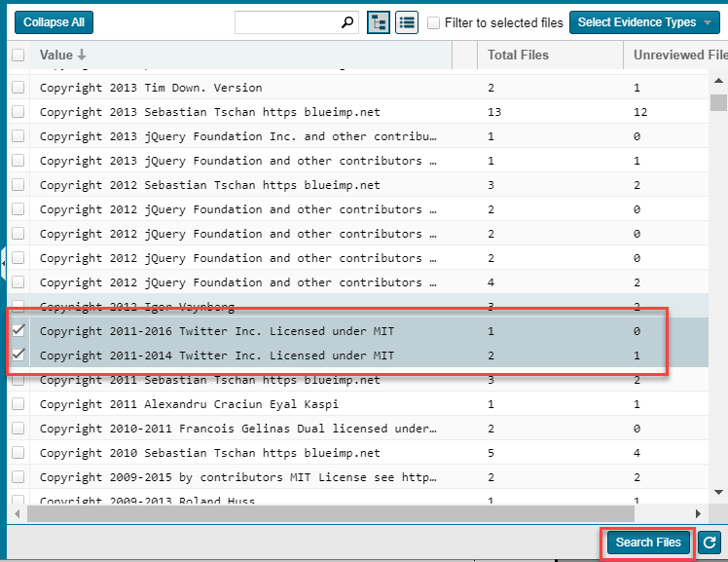
Task: Open Select Evidence Types dropdown
Action: tap(644, 22)
